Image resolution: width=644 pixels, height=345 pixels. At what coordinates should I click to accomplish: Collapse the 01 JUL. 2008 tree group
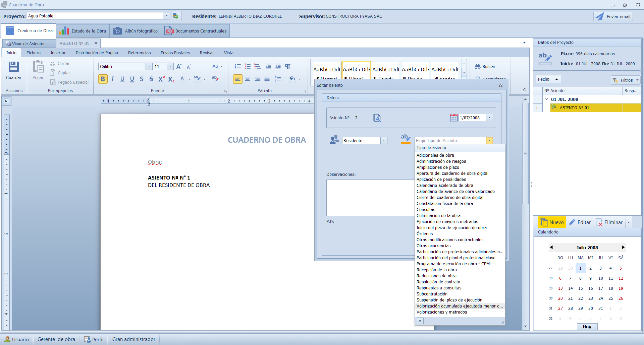547,99
